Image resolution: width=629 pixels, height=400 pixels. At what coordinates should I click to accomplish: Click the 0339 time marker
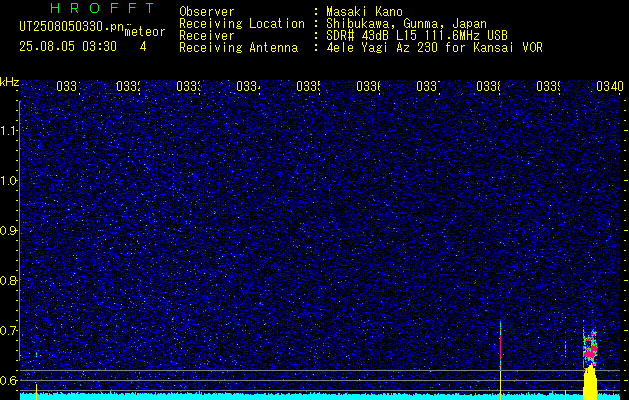[548, 86]
